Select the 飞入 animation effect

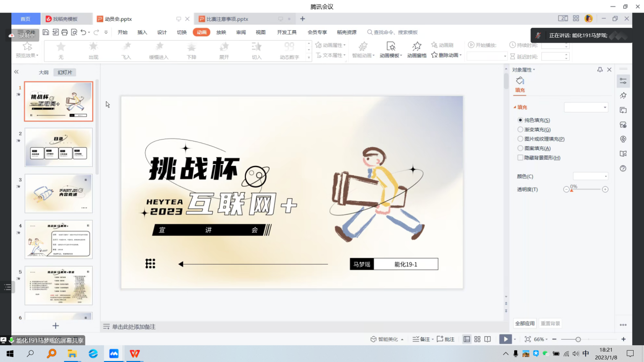pyautogui.click(x=126, y=51)
